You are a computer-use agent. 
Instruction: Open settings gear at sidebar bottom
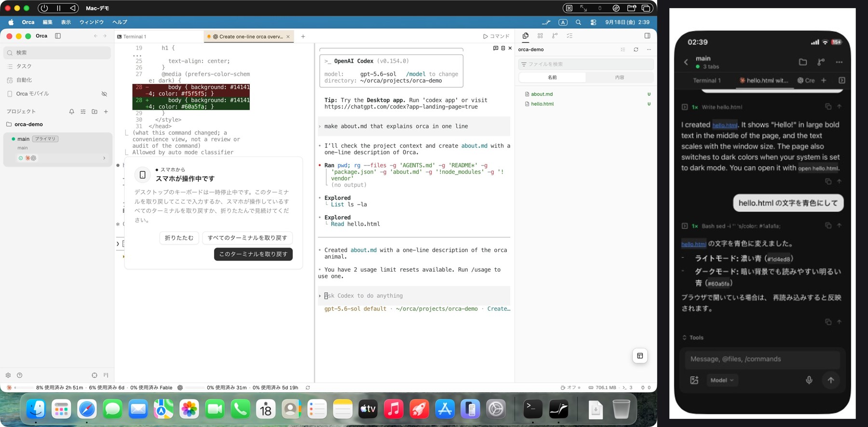click(x=8, y=375)
